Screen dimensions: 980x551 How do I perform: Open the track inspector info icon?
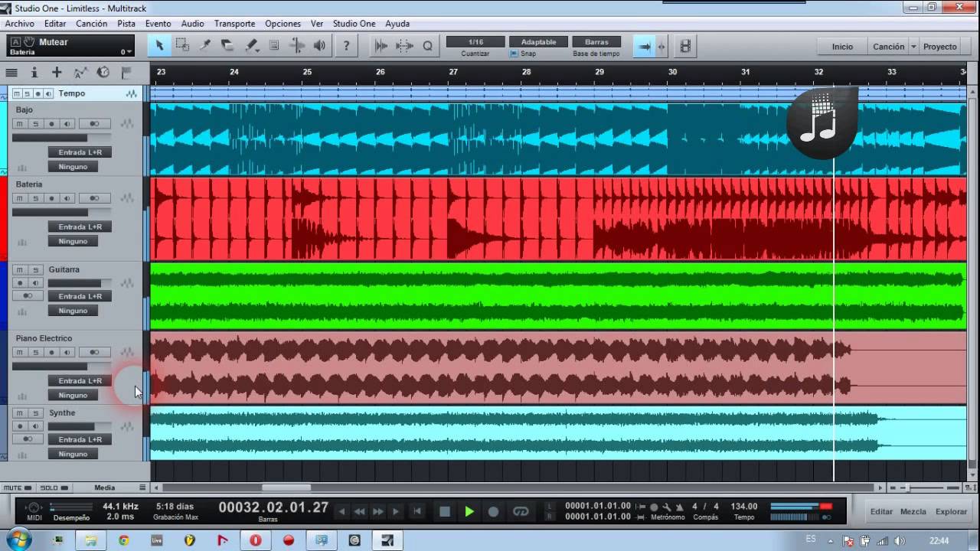[34, 73]
